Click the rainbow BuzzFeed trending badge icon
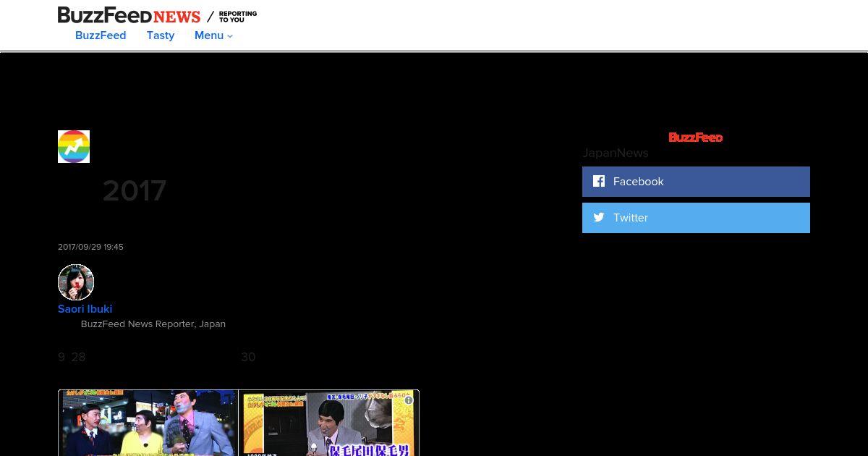 coord(74,146)
